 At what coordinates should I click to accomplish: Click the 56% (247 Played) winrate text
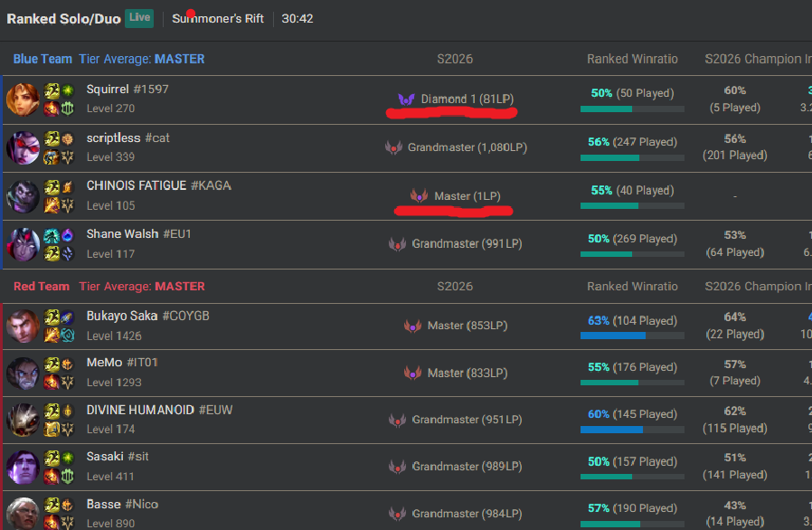click(632, 142)
